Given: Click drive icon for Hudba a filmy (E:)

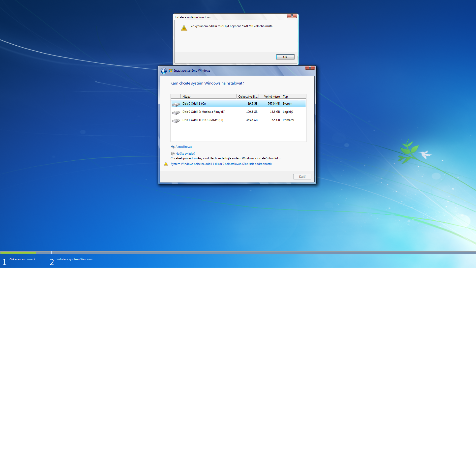Looking at the screenshot, I should (176, 112).
